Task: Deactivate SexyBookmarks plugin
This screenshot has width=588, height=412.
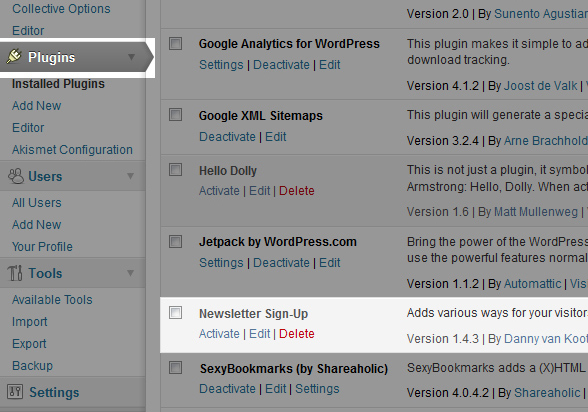Action: [x=227, y=389]
